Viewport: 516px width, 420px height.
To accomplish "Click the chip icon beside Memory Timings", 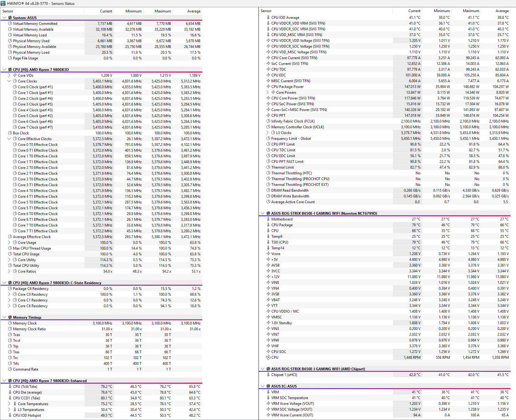I will tap(10, 318).
